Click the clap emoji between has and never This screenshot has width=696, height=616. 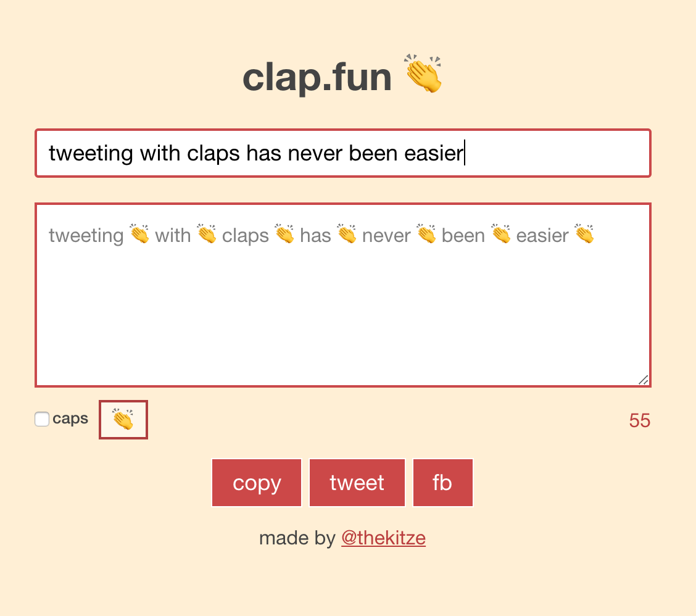click(346, 235)
